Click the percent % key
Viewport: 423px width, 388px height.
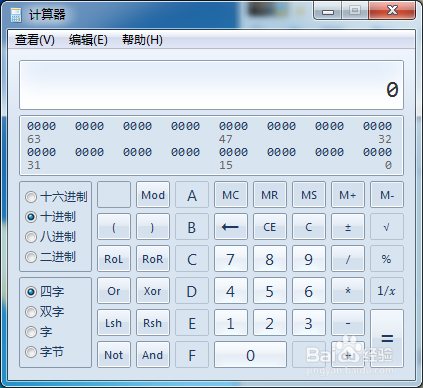click(x=387, y=259)
